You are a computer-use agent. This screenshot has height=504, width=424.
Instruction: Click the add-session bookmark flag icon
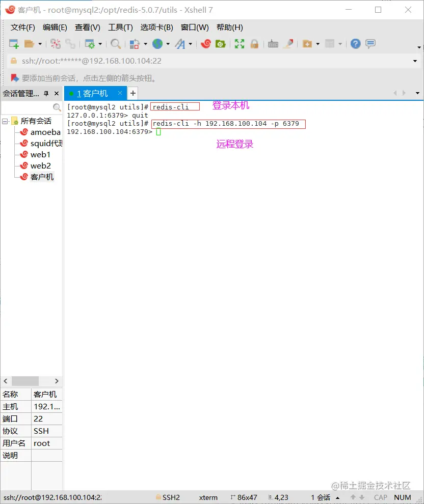[14, 78]
